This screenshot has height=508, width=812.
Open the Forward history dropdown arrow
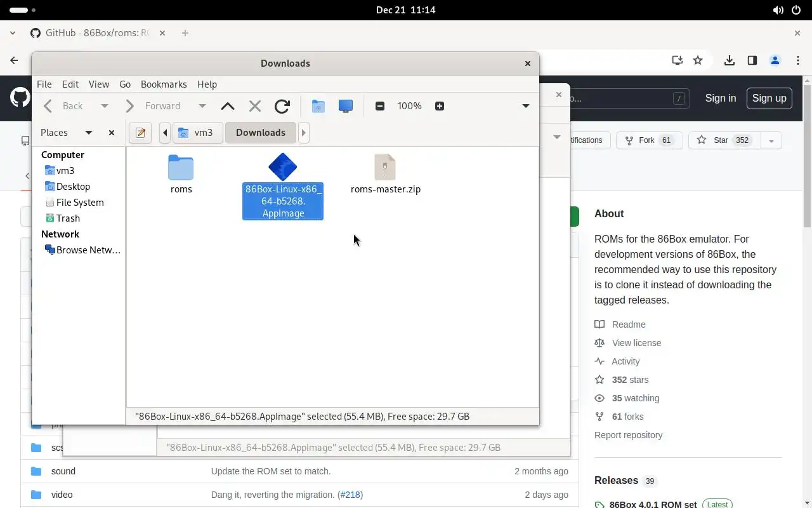202,106
